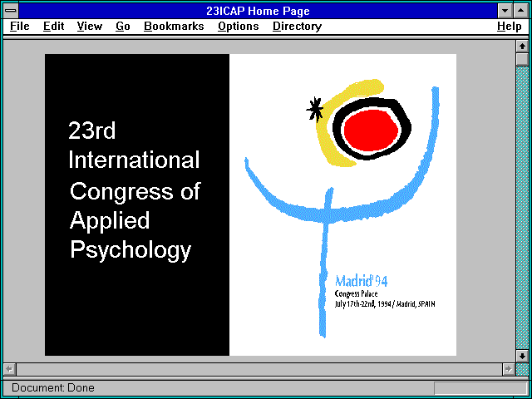The image size is (532, 399).
Task: Click the horizontal scrollbar right arrow
Action: 508,369
